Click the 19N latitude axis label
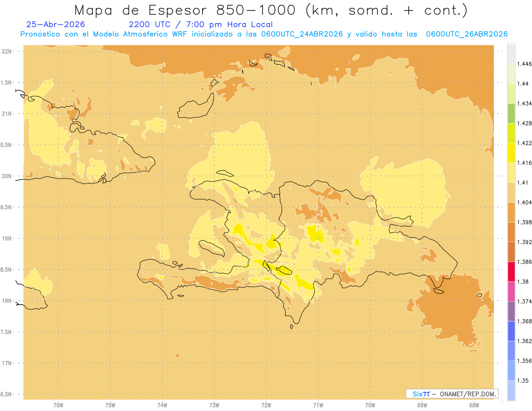The width and height of the screenshot is (532, 411). (x=7, y=238)
